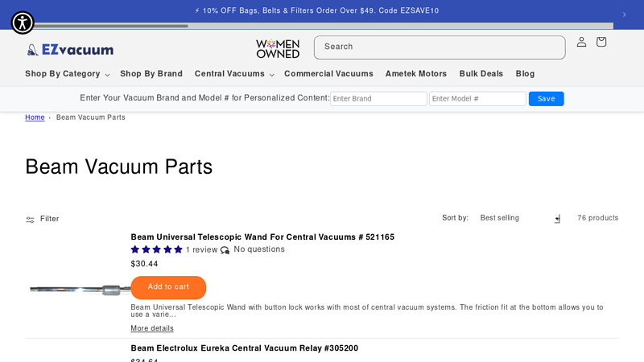Focus the Enter Model # field
The height and width of the screenshot is (362, 644).
click(477, 98)
